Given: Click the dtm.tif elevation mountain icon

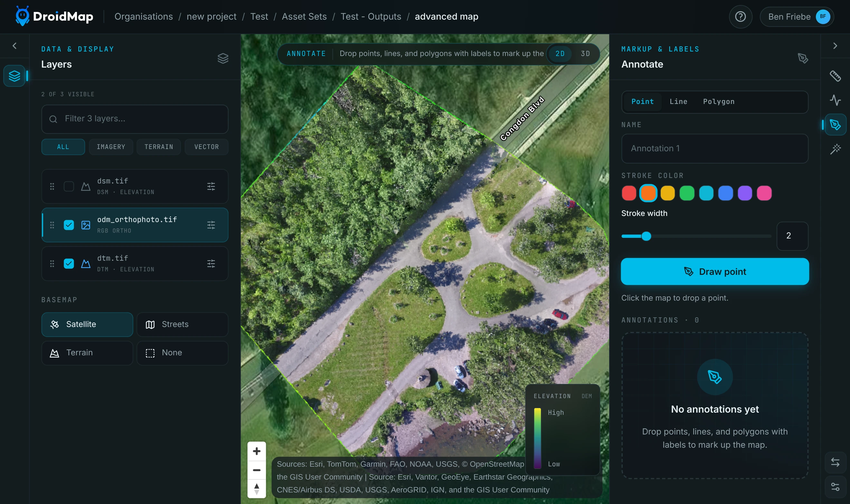Looking at the screenshot, I should tap(86, 264).
